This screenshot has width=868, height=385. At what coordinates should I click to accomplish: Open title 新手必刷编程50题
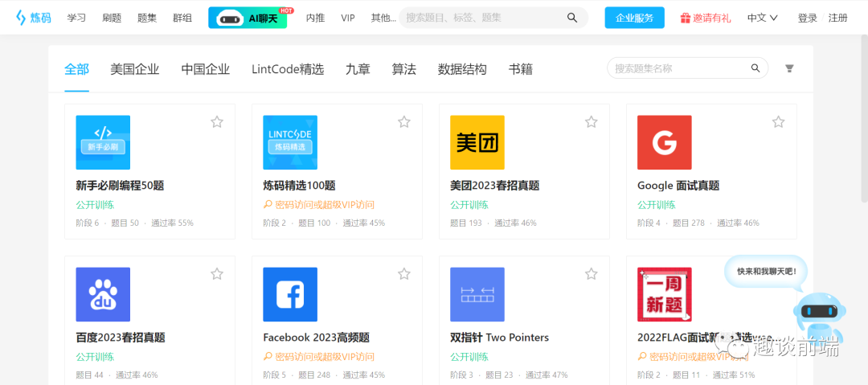click(120, 186)
